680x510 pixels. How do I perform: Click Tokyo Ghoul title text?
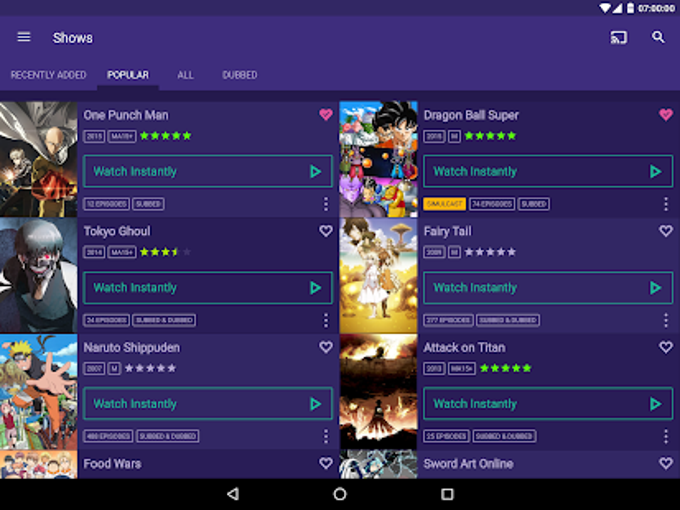click(117, 232)
